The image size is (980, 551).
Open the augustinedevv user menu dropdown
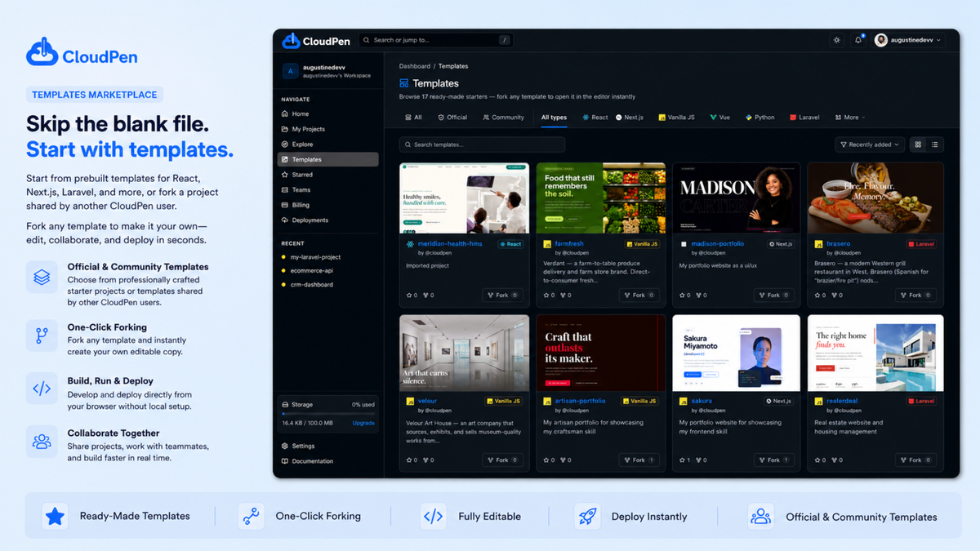click(x=907, y=40)
